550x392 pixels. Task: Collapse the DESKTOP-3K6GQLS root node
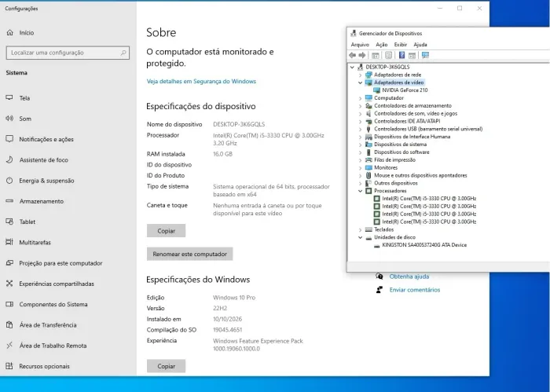[353, 67]
